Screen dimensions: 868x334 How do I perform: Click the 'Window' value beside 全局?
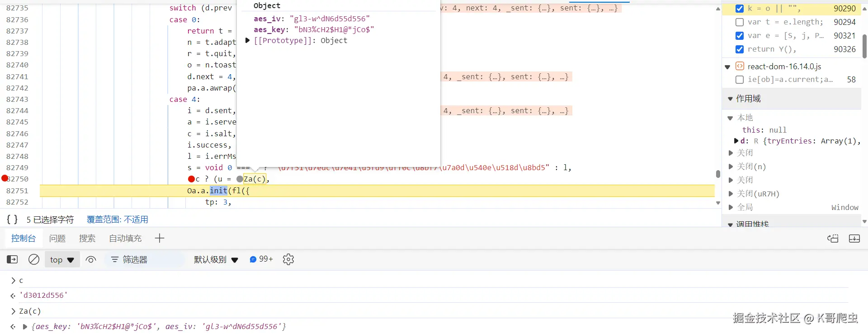(844, 207)
